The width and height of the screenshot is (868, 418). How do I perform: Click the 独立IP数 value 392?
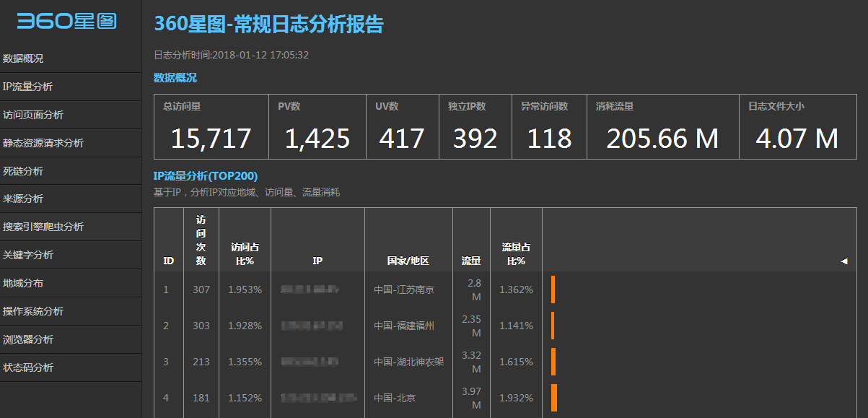click(x=475, y=139)
